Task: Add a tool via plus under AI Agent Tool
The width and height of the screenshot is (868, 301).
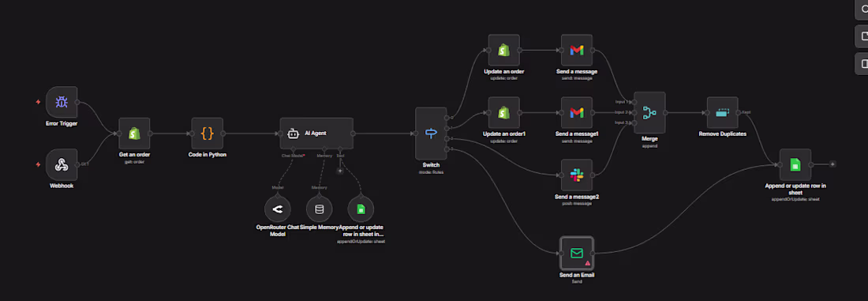Action: pos(340,171)
